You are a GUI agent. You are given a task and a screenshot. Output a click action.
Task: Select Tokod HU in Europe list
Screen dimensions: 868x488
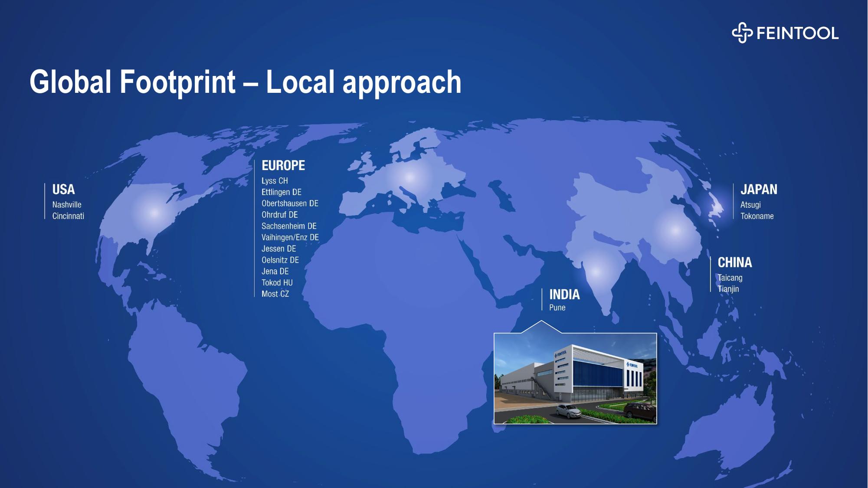tap(277, 282)
